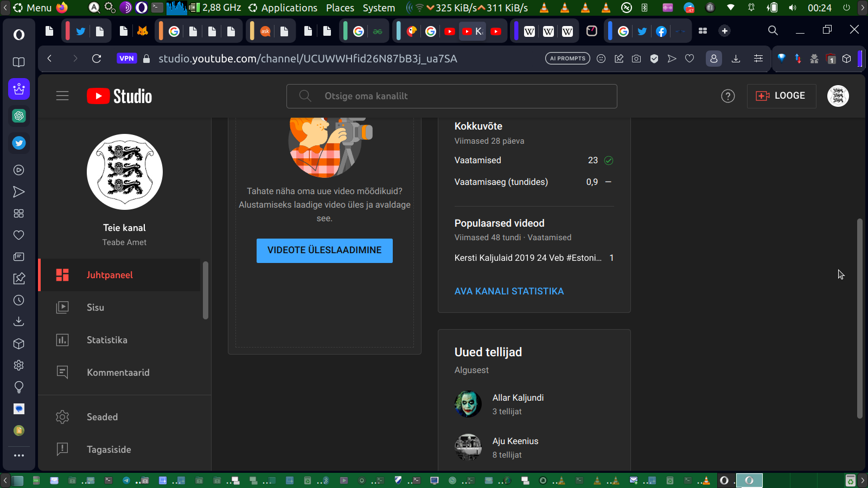Open Kommentaarid in the Studio sidebar

coord(119,373)
